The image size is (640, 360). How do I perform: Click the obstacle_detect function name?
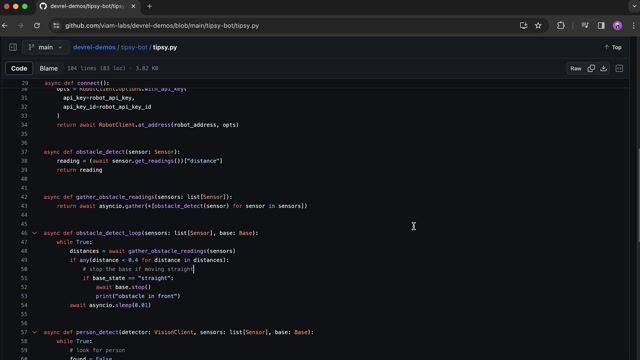pyautogui.click(x=100, y=152)
